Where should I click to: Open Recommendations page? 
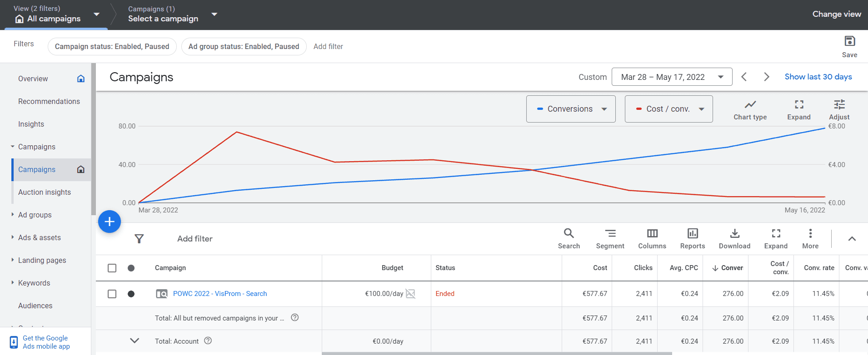[x=49, y=101]
